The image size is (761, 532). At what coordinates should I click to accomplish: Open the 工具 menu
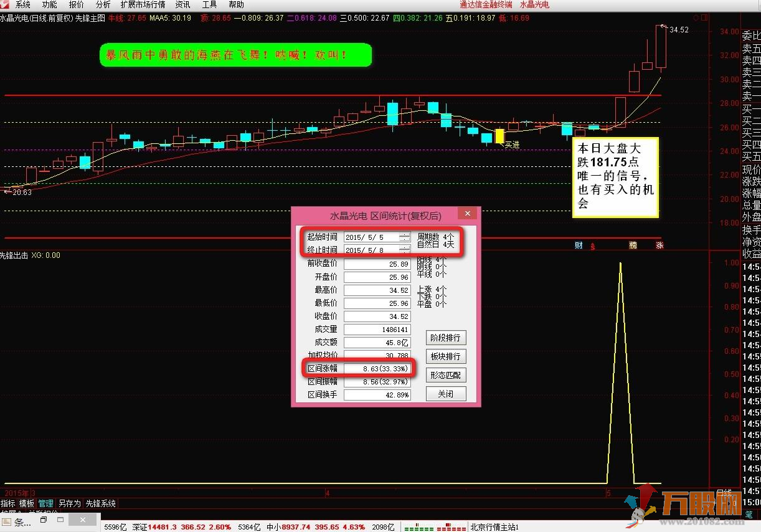(209, 4)
